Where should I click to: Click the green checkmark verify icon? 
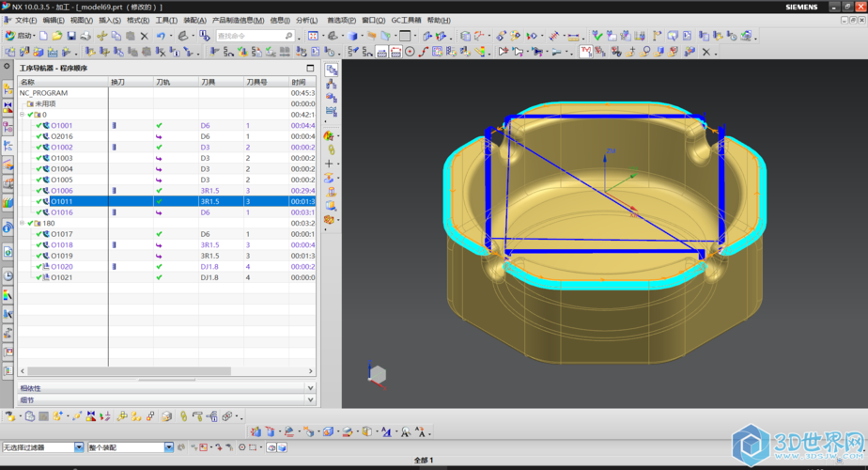point(597,36)
